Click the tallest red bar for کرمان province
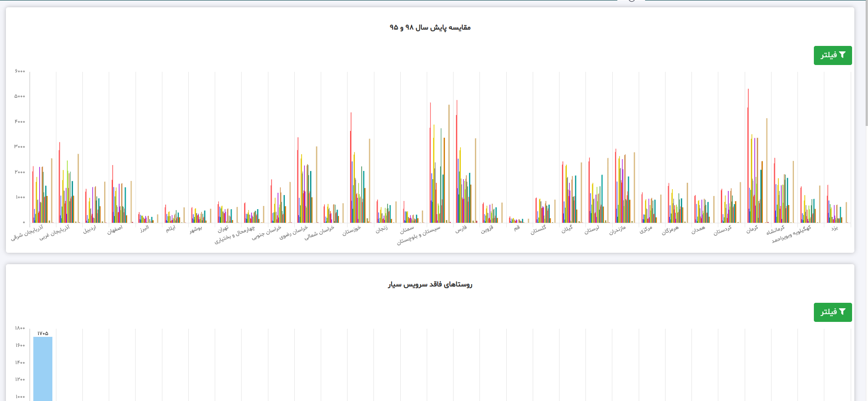Screen dimensions: 868x401 (x=748, y=155)
